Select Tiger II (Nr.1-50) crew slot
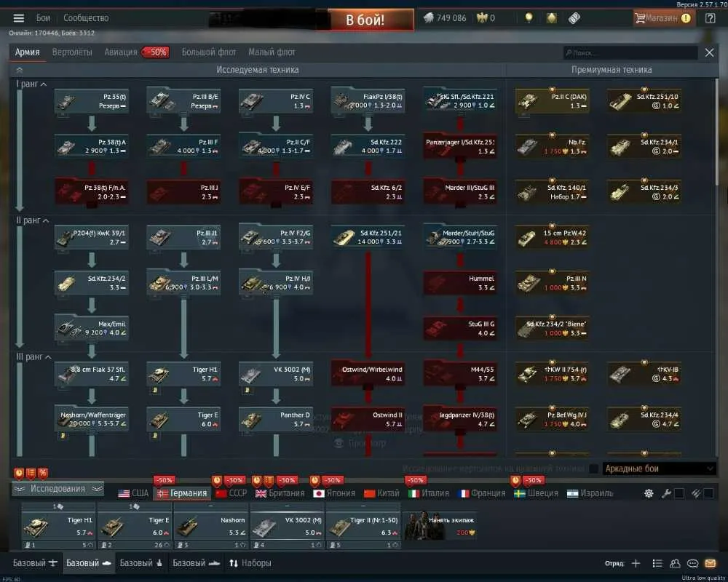This screenshot has height=582, width=728. (363, 526)
